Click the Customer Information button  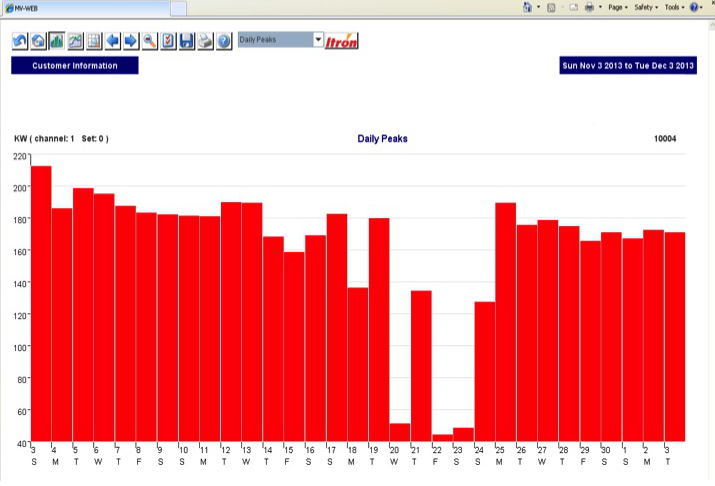[x=75, y=66]
